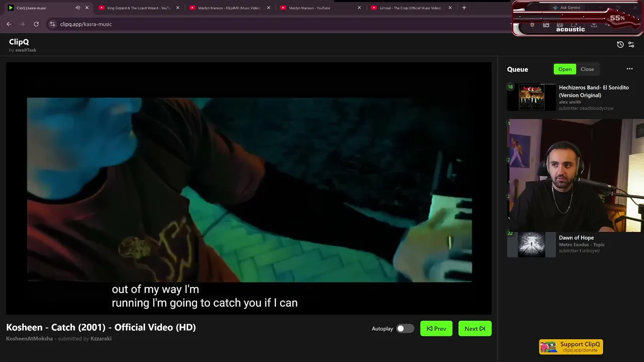Select Hechizeros Band thumbnail in queue
The image size is (644, 362).
[x=532, y=97]
